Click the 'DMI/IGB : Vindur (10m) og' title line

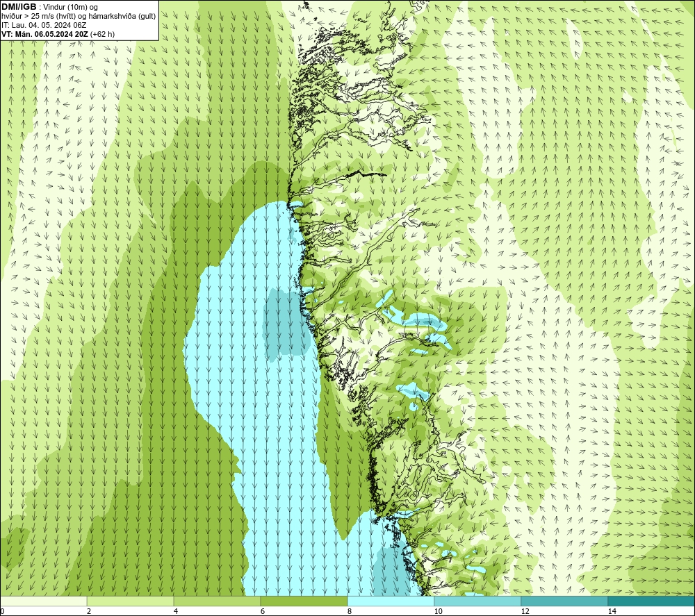tap(49, 7)
